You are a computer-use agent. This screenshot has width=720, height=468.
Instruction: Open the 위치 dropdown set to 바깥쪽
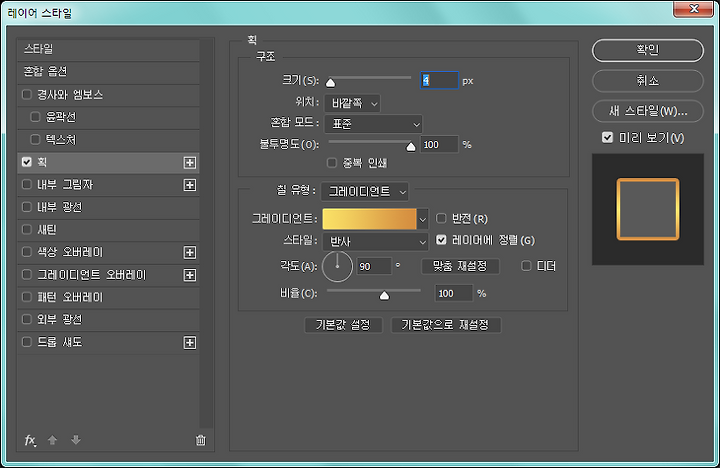click(x=352, y=103)
